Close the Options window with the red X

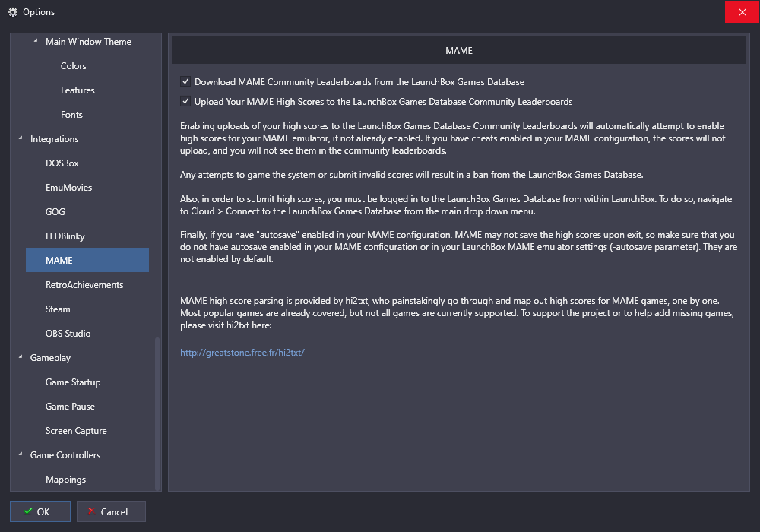[742, 12]
